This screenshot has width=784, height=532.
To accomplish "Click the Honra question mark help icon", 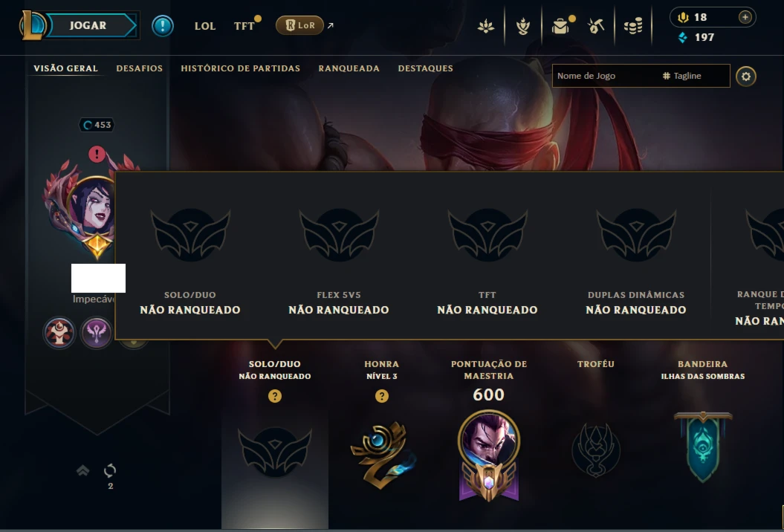I will [382, 396].
